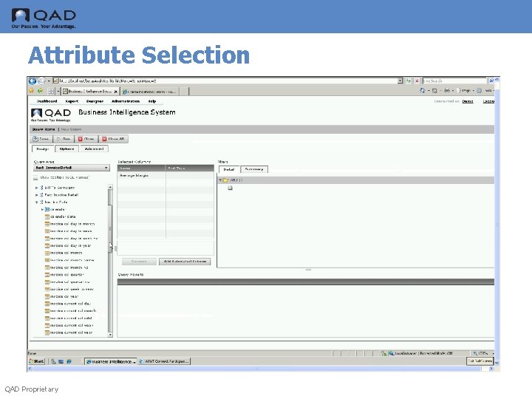Click the document icon under AND filter

[x=230, y=188]
